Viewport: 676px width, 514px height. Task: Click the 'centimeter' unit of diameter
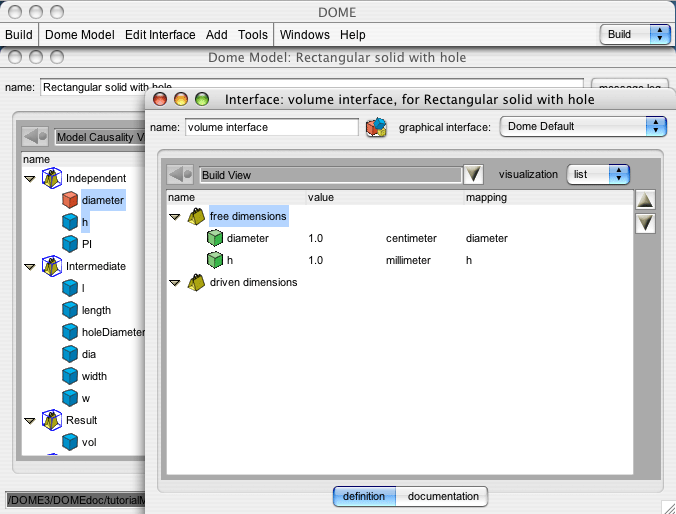point(411,238)
